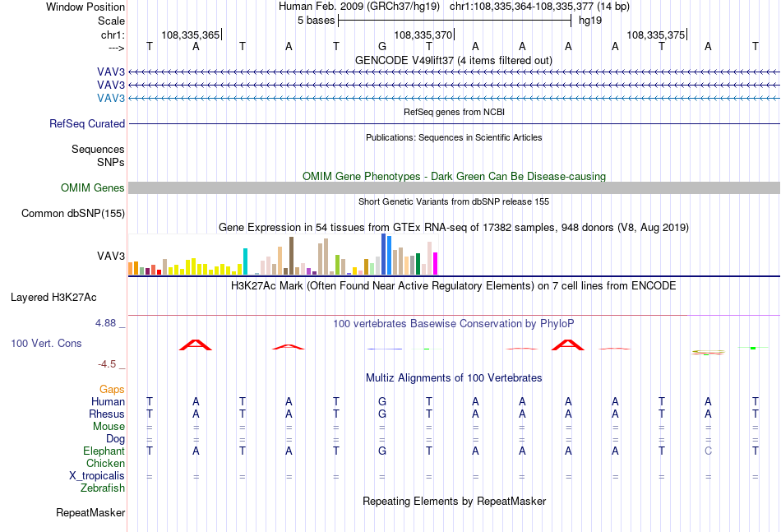Click the light-blue VAV3 transcript label
This screenshot has width=781, height=532.
(x=111, y=98)
